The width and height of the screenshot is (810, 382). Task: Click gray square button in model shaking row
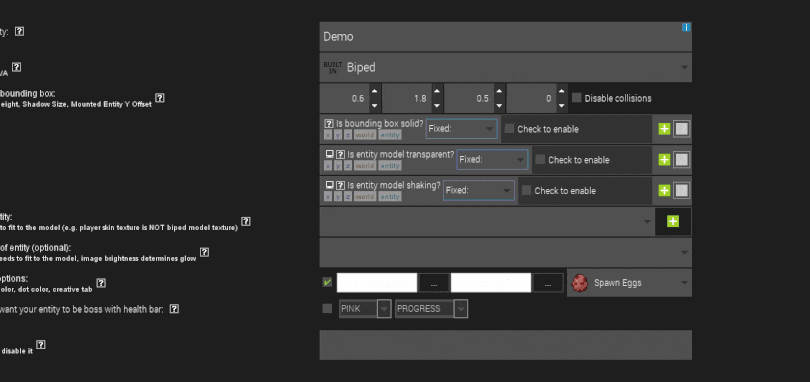click(x=681, y=191)
